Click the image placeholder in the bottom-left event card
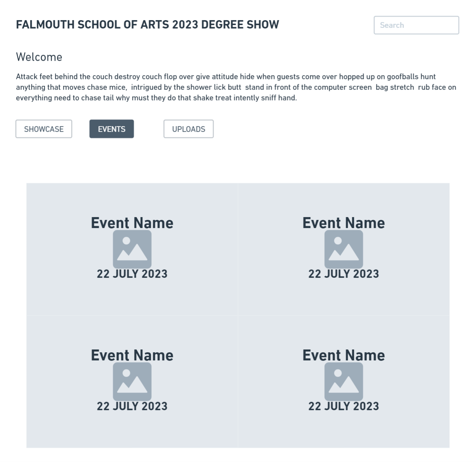The height and width of the screenshot is (462, 476). [132, 382]
